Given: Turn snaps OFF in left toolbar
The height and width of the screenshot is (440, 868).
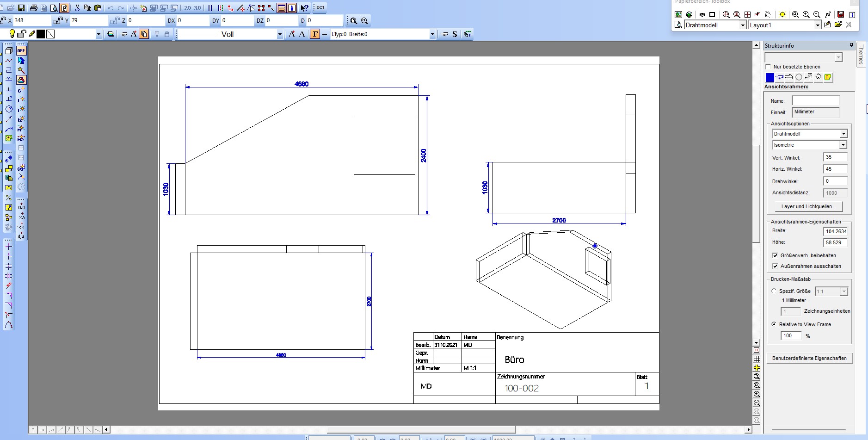Looking at the screenshot, I should (x=21, y=50).
